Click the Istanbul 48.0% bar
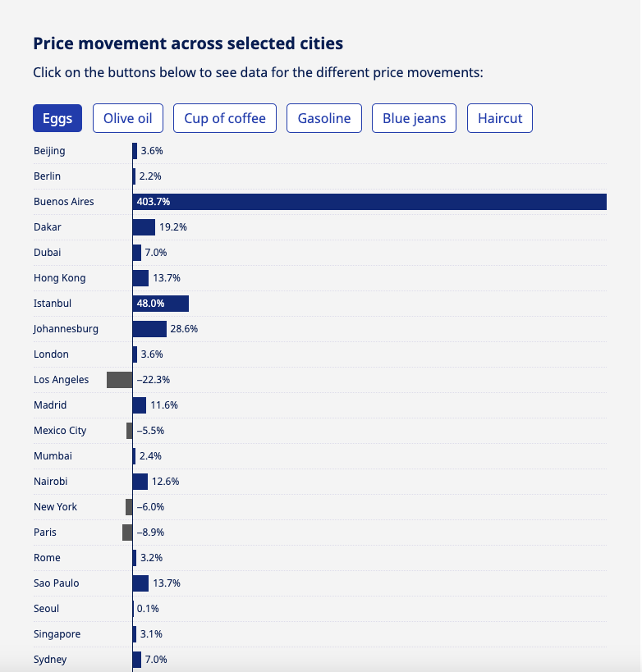642x672 pixels. coord(161,304)
